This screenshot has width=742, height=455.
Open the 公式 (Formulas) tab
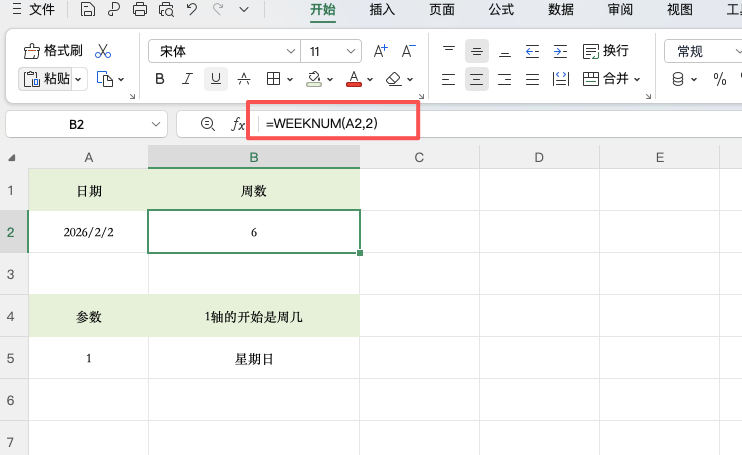point(501,10)
